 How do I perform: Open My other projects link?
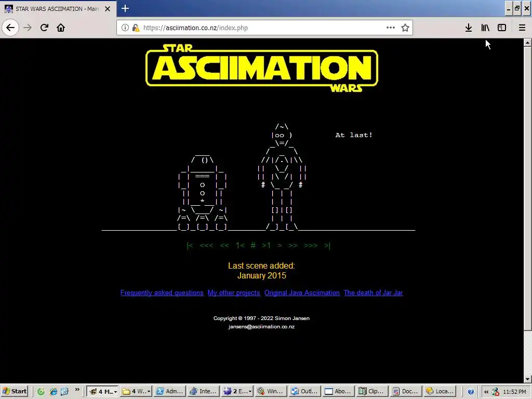pos(234,293)
